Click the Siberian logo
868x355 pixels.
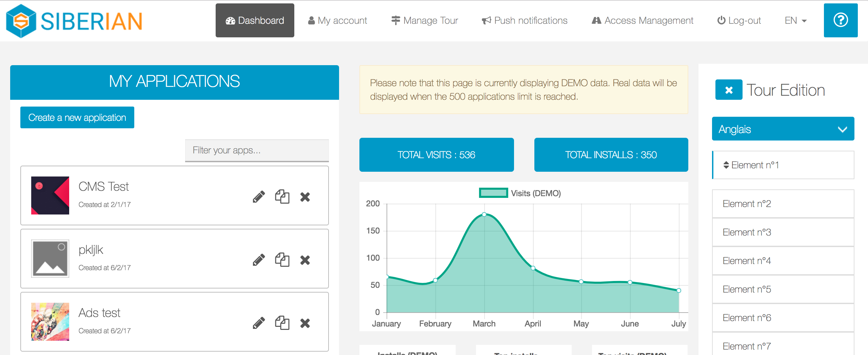tap(75, 21)
